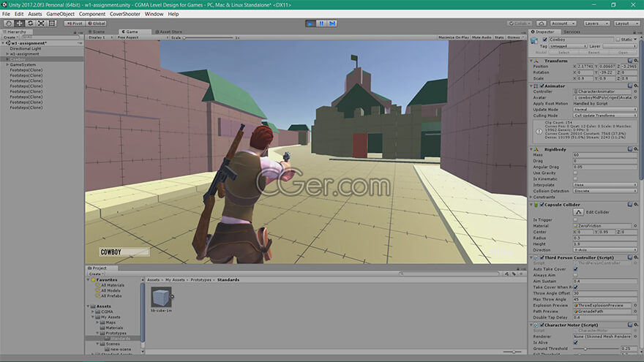Open Rigidbody component help icon
The height and width of the screenshot is (362, 644).
630,149
